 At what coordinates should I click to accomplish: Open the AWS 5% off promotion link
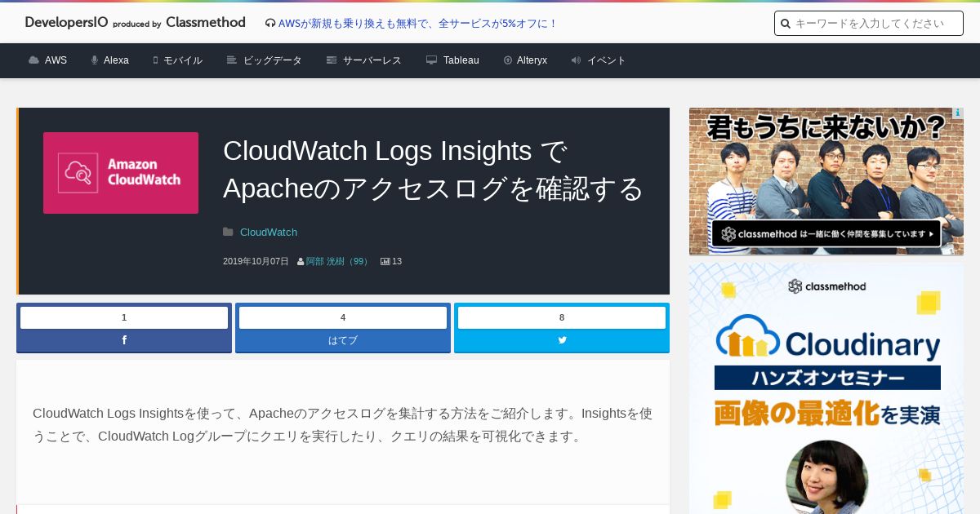coord(417,24)
